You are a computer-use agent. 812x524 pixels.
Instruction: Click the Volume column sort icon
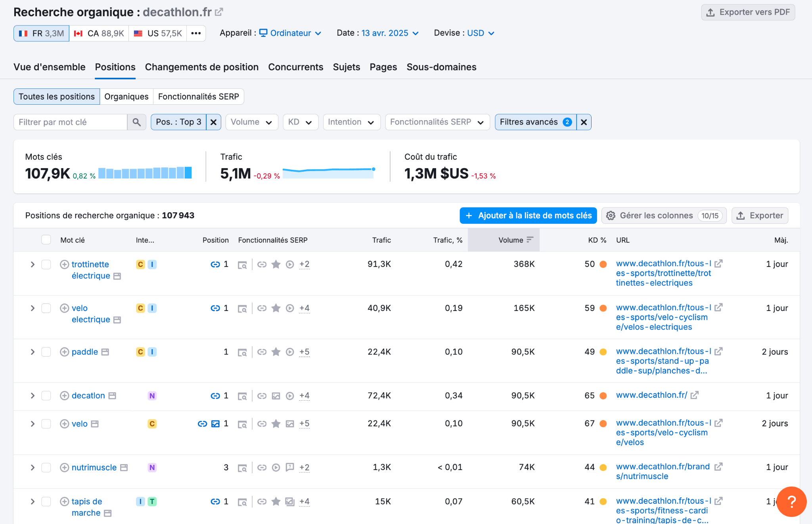point(530,240)
